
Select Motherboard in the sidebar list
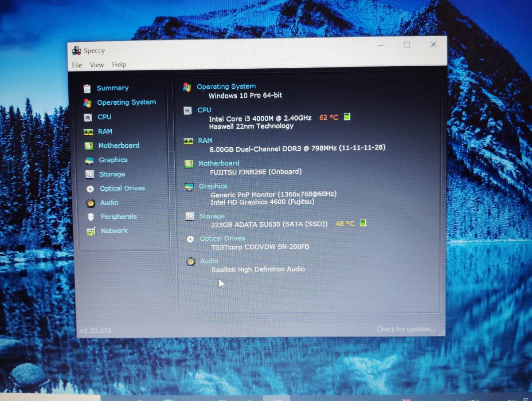coord(118,145)
